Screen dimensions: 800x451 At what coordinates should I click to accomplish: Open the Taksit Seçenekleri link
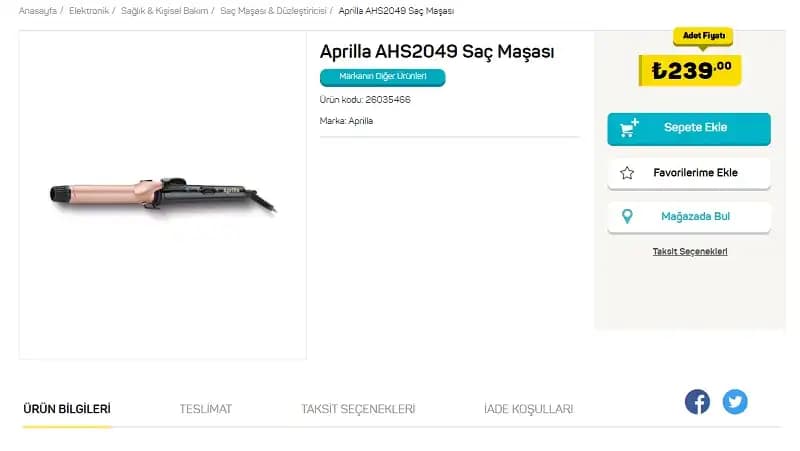(690, 251)
